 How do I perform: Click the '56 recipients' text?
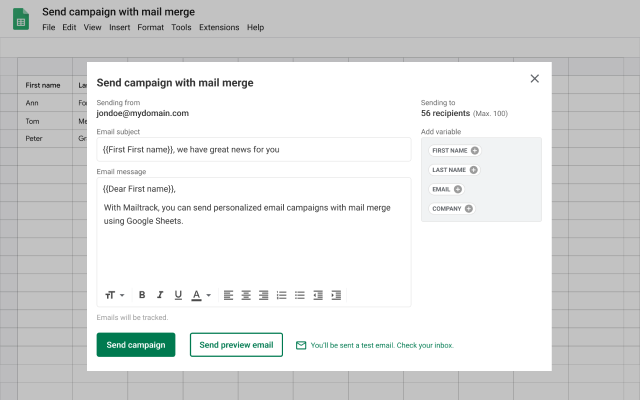tap(445, 113)
